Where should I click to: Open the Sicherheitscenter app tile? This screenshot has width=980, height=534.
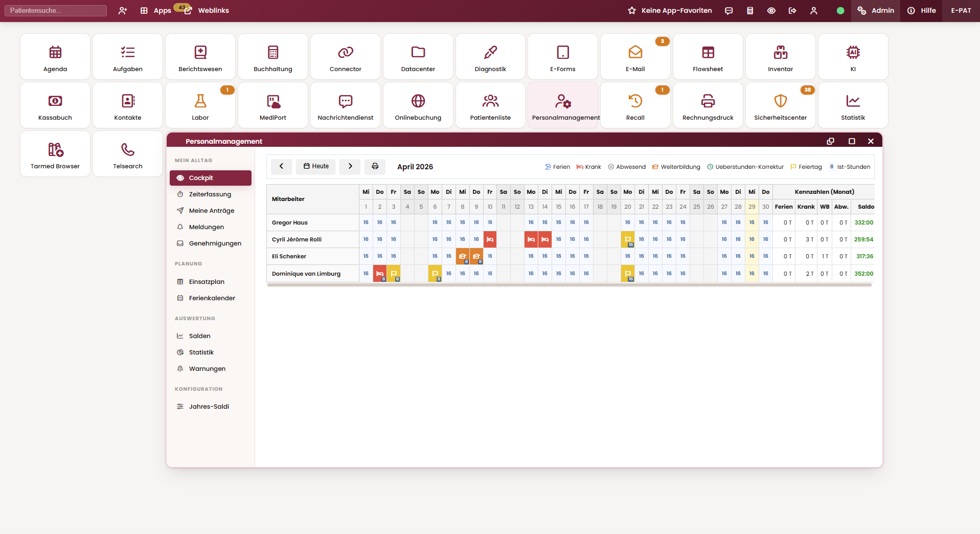tap(781, 105)
